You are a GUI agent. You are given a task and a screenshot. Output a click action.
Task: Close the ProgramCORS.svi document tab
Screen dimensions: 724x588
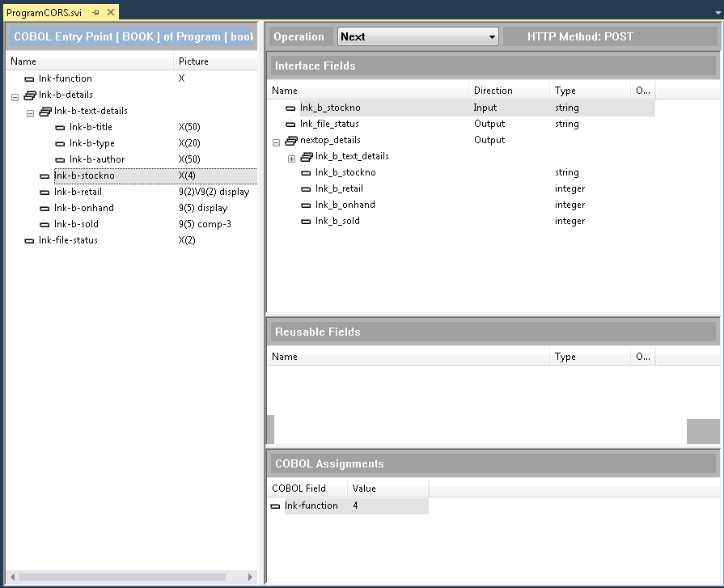pos(111,13)
